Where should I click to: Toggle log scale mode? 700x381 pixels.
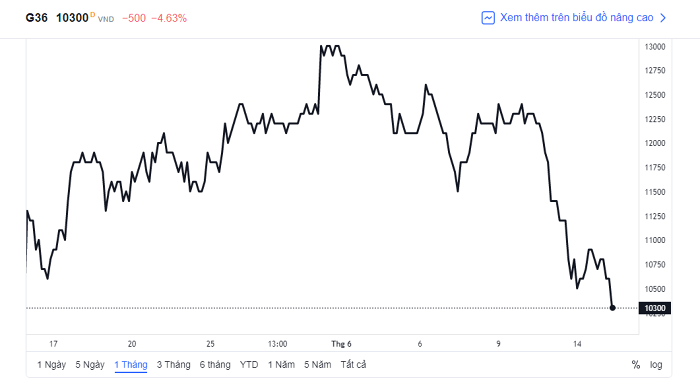[x=656, y=364]
